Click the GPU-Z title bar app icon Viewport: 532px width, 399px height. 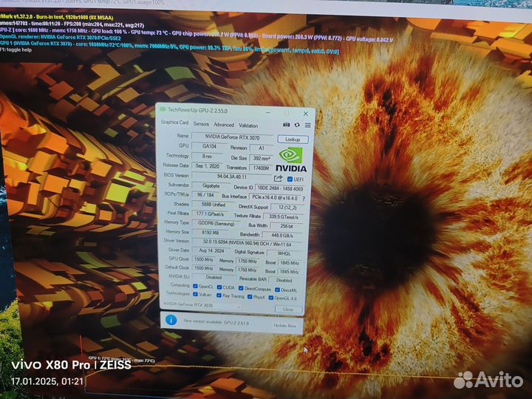163,109
